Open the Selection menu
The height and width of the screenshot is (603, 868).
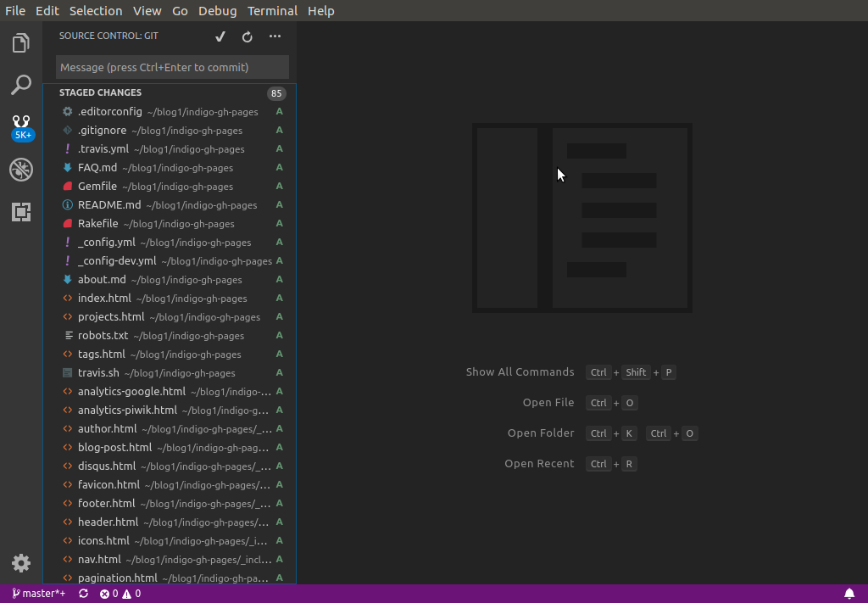tap(96, 11)
